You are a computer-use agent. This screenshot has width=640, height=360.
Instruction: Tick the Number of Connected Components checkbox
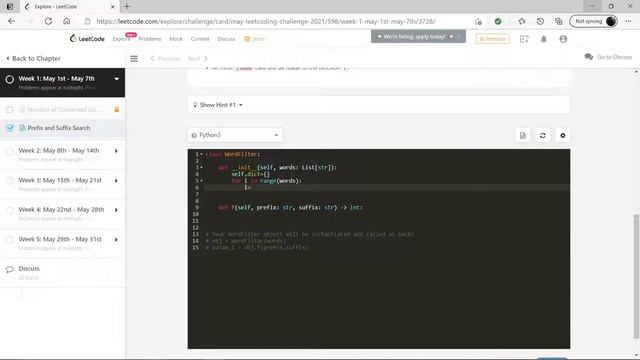point(10,109)
